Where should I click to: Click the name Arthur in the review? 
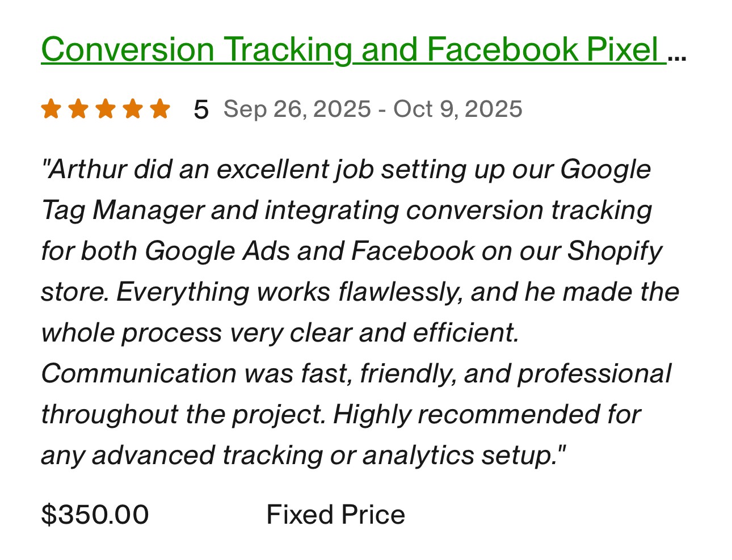click(x=87, y=170)
